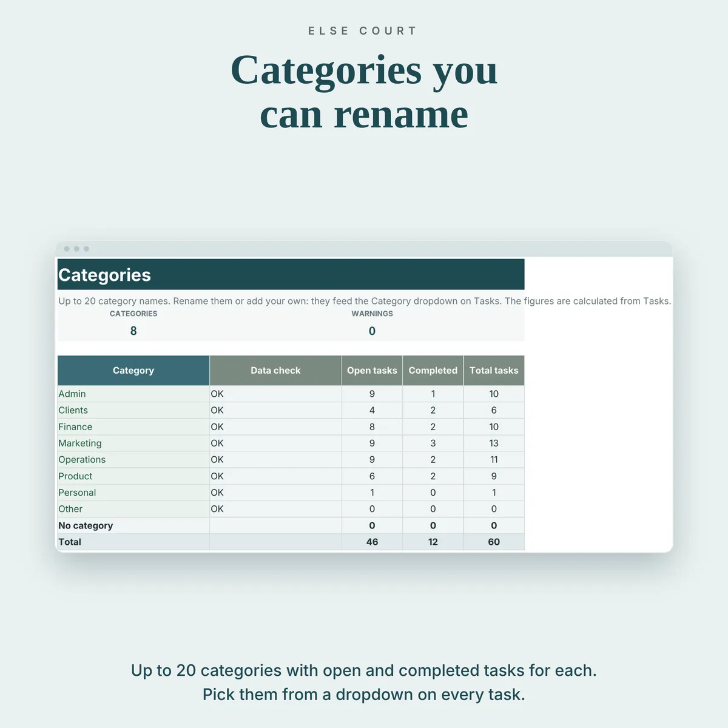Click Operations' total tasks value 11
The image size is (728, 728).
[494, 460]
